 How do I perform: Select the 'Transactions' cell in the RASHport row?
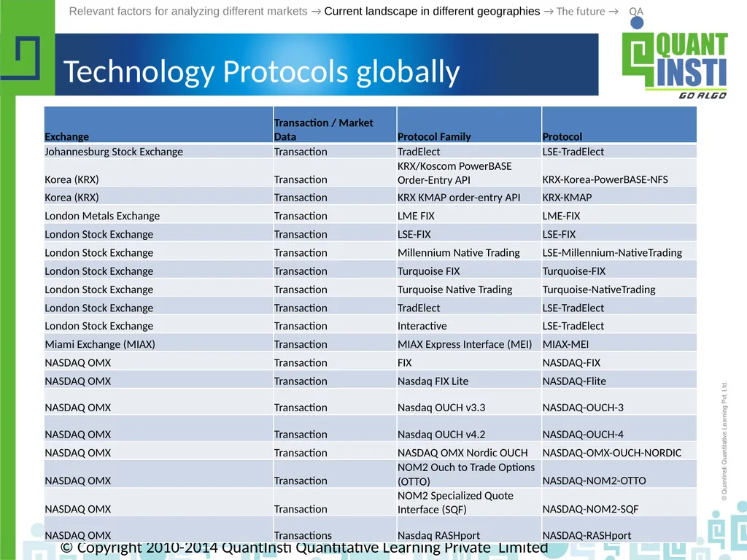[x=335, y=529]
